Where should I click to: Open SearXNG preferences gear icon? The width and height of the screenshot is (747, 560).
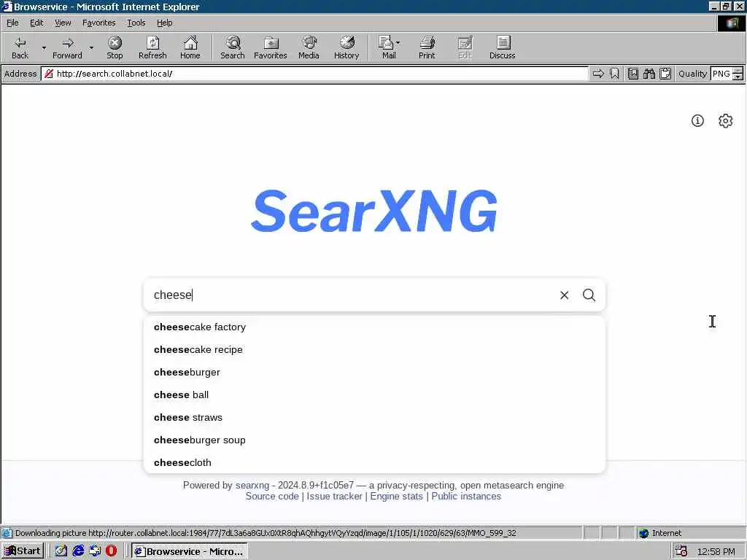point(726,120)
